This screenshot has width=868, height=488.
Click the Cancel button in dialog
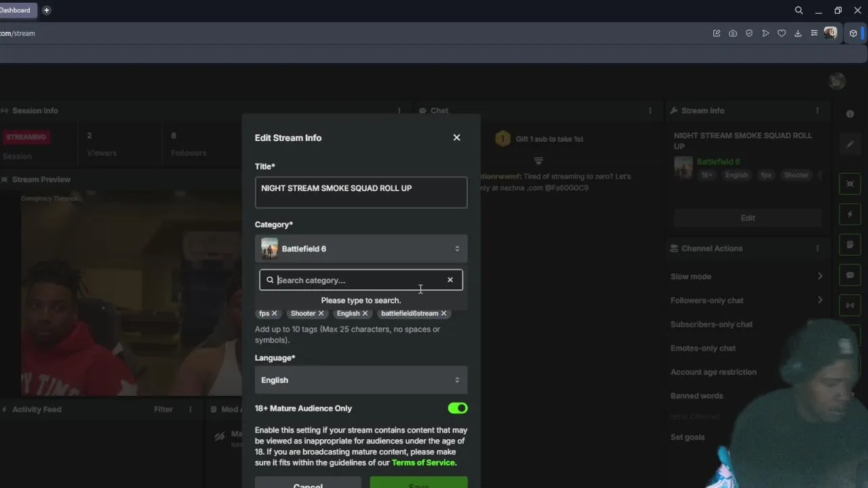pyautogui.click(x=308, y=483)
